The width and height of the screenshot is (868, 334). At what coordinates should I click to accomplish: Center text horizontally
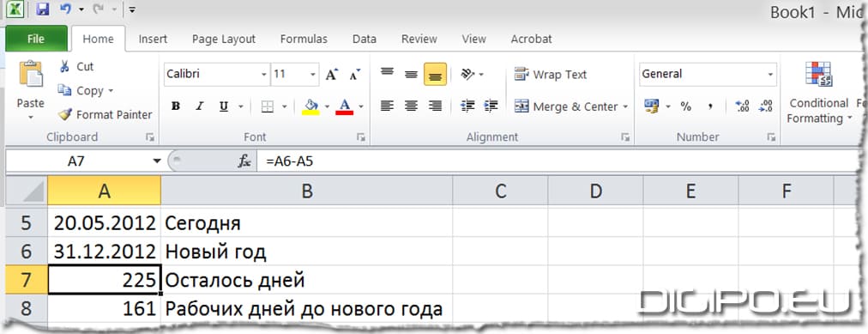click(411, 106)
